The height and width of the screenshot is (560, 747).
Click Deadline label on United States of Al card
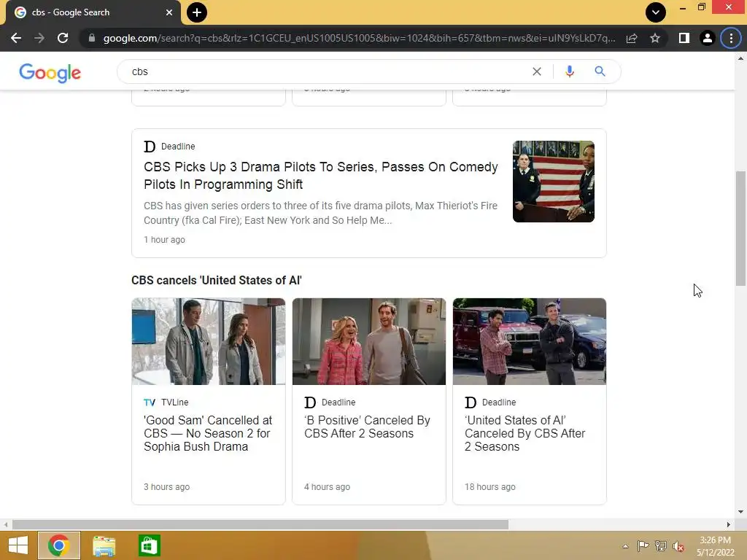tap(499, 402)
